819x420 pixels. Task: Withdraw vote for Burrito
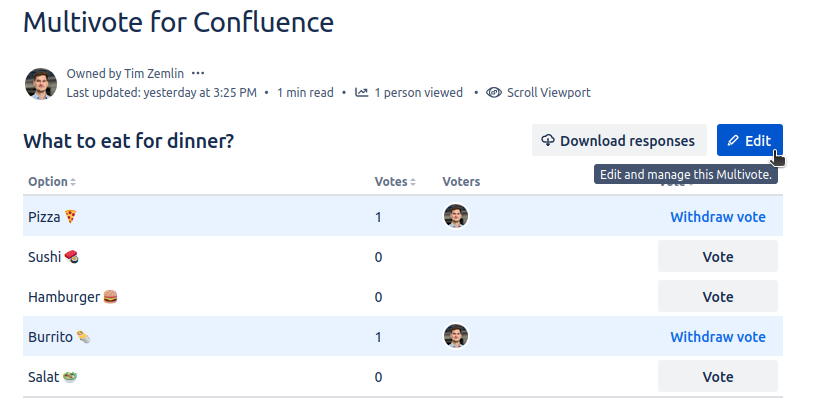coord(717,337)
